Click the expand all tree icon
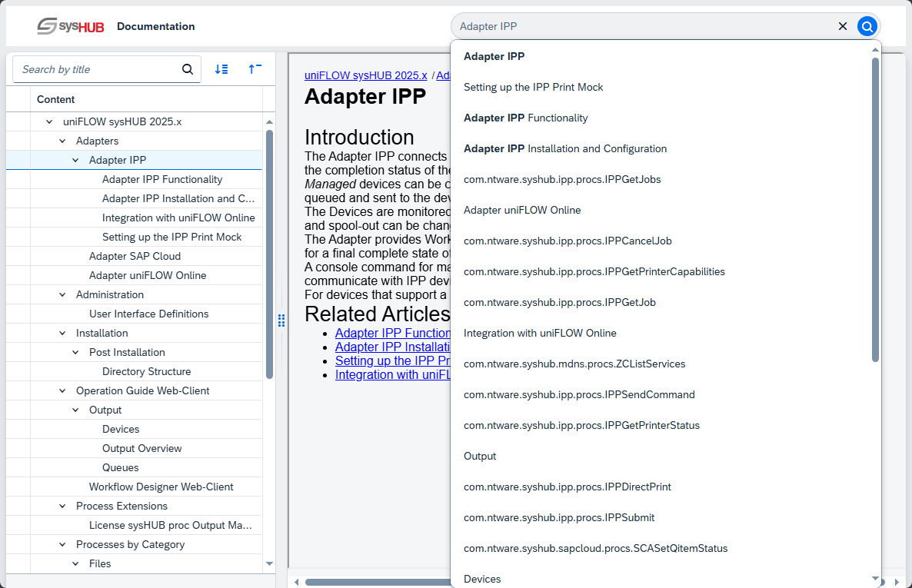The image size is (912, 588). coord(221,69)
